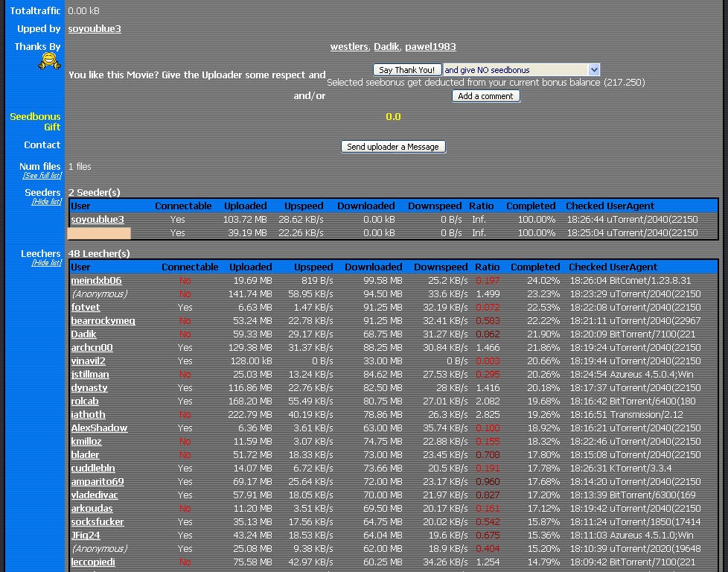Open AlexShadow's profile page
The height and width of the screenshot is (572, 728).
(x=99, y=428)
